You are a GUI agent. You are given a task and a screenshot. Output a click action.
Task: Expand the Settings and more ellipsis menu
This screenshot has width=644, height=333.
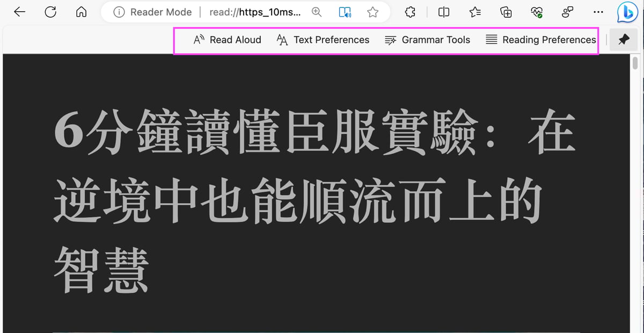point(598,12)
